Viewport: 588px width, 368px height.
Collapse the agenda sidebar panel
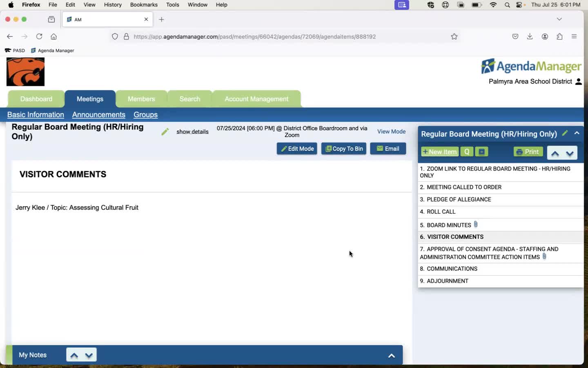click(577, 133)
